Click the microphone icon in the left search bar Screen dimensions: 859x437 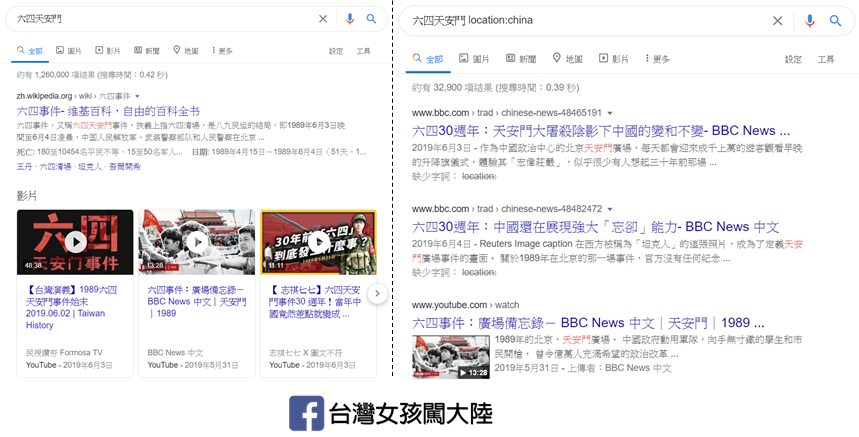tap(349, 18)
